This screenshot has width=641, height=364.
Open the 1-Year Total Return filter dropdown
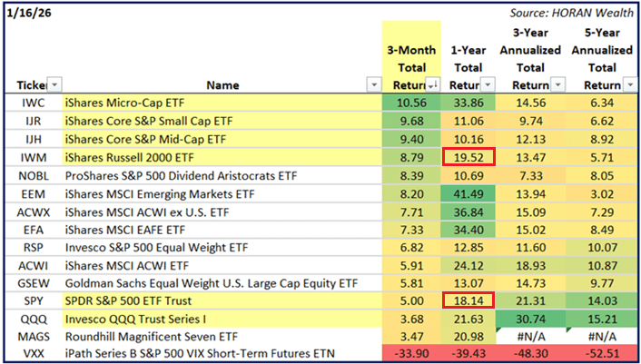click(x=488, y=85)
